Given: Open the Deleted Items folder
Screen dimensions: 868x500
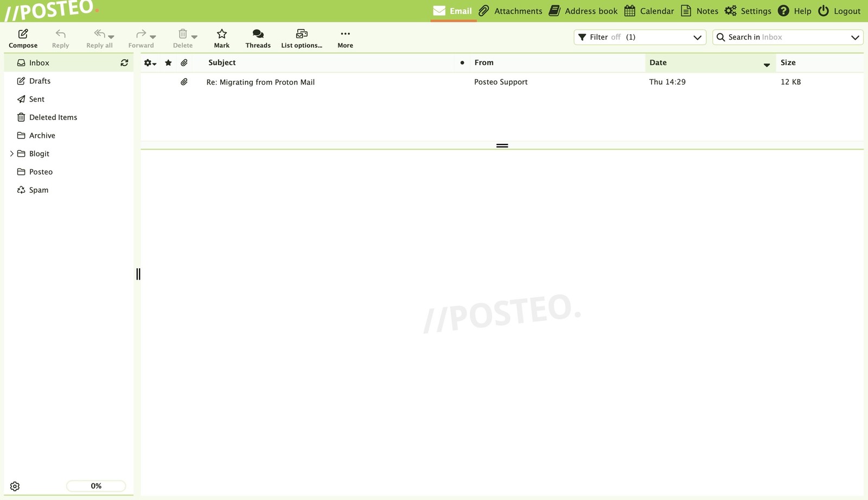Looking at the screenshot, I should [x=68, y=117].
